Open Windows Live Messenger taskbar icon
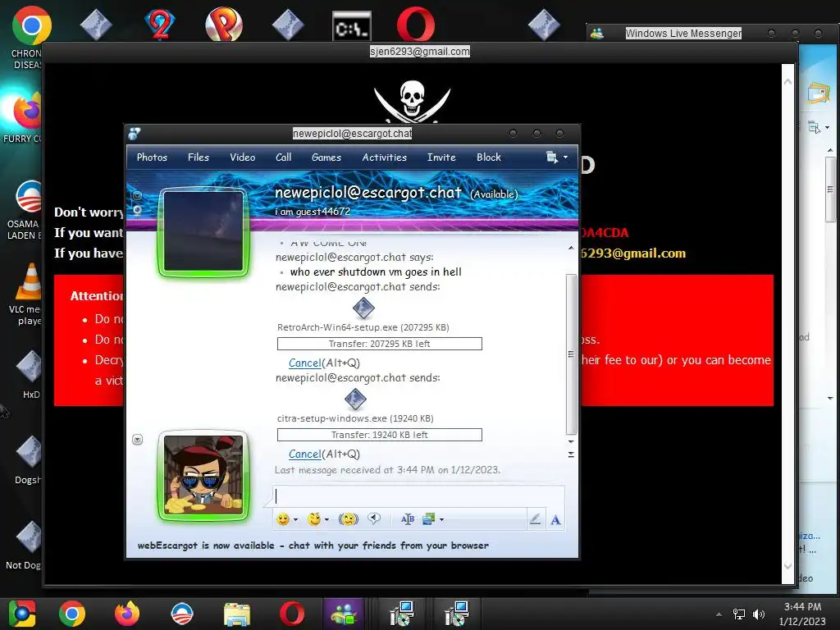 click(x=344, y=614)
